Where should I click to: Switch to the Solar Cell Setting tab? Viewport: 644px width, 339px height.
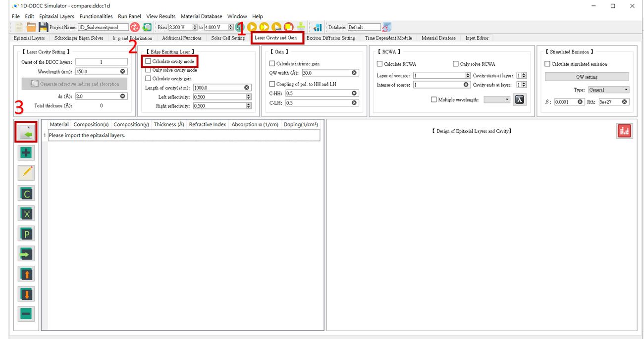(228, 38)
